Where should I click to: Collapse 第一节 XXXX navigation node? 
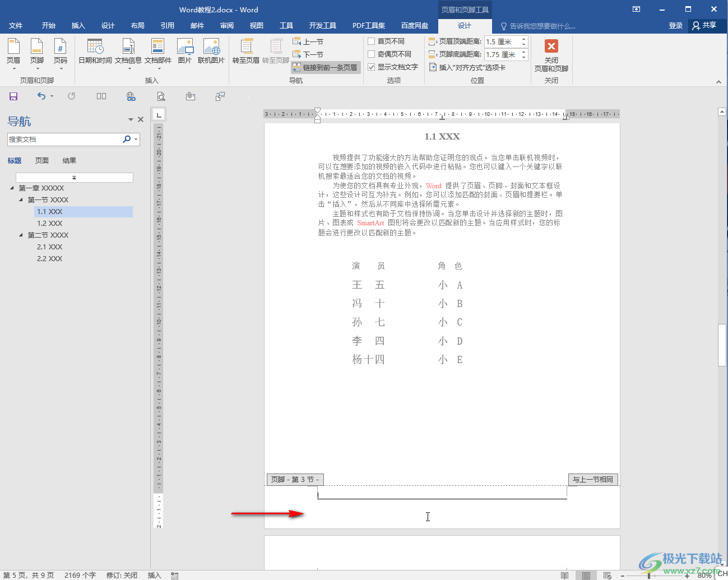21,199
